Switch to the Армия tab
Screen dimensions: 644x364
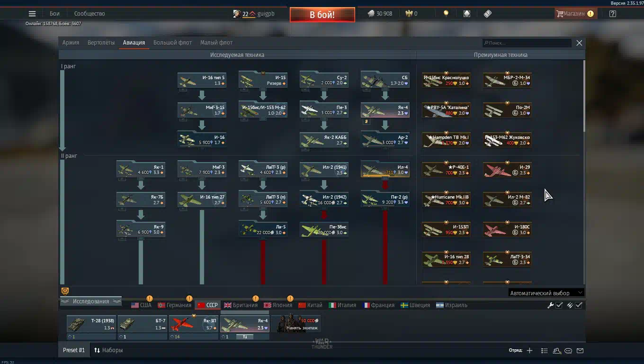pos(71,43)
